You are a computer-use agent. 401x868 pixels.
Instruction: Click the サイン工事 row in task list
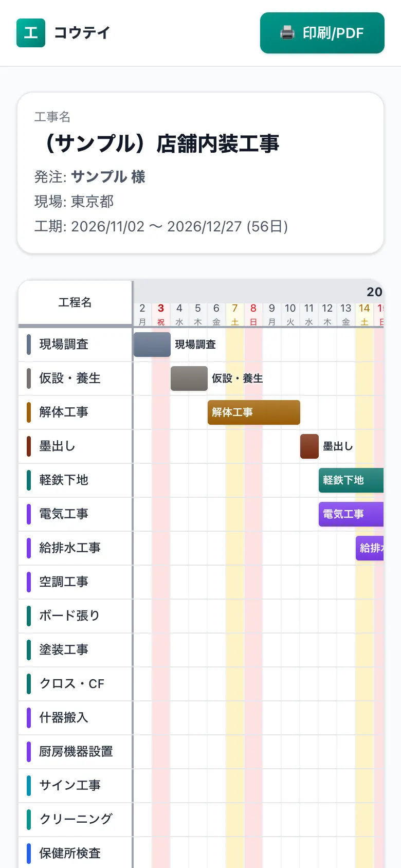(76, 786)
